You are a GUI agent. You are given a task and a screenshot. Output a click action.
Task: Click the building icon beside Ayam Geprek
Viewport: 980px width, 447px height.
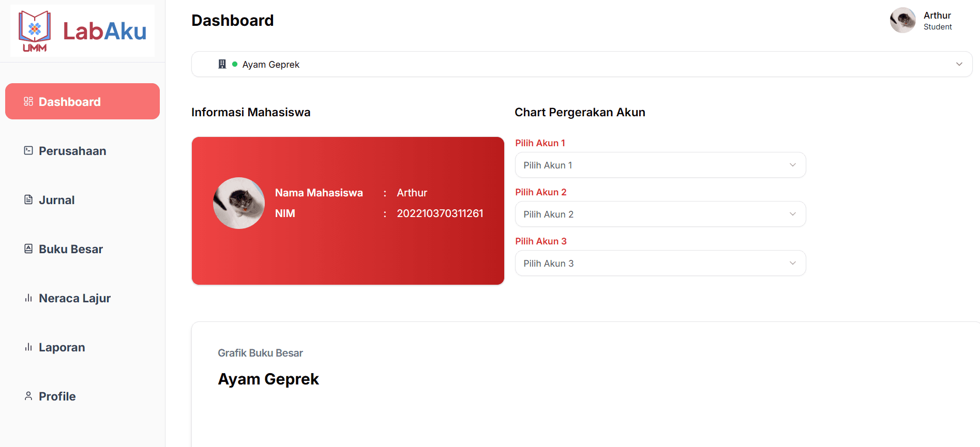[222, 64]
